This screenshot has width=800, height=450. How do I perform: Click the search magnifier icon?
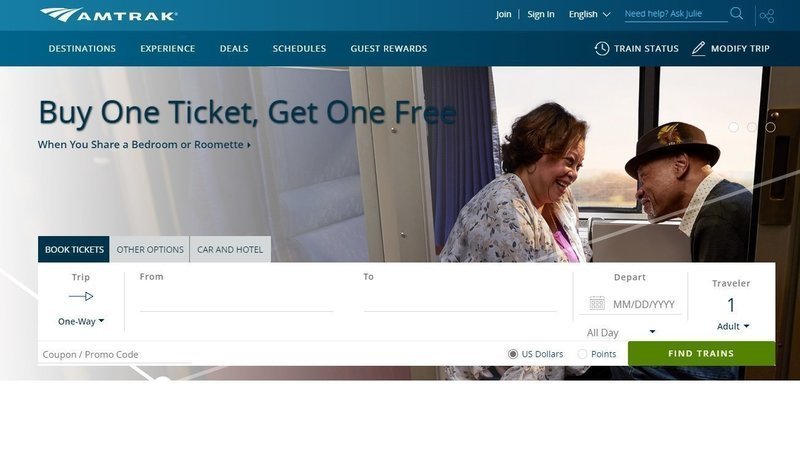pyautogui.click(x=736, y=13)
